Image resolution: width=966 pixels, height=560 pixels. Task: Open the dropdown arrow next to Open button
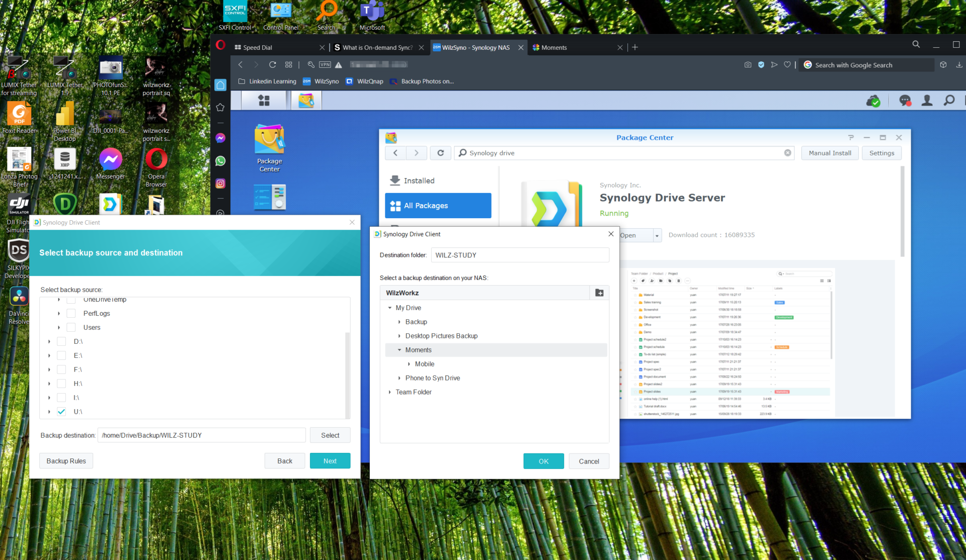click(657, 235)
